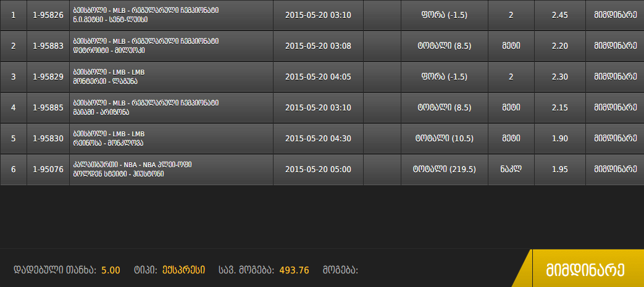Click the staked amount 5.00
This screenshot has height=287, width=644.
(x=111, y=270)
